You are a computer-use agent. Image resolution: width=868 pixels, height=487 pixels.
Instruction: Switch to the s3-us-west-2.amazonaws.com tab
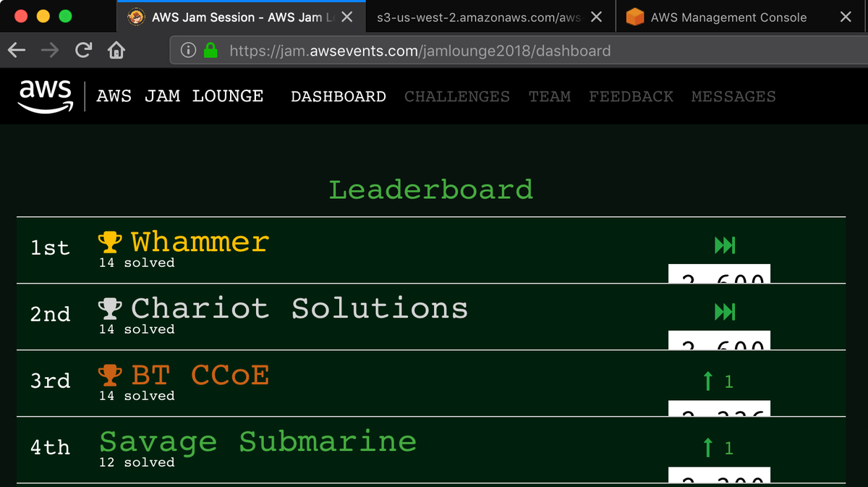pyautogui.click(x=490, y=17)
